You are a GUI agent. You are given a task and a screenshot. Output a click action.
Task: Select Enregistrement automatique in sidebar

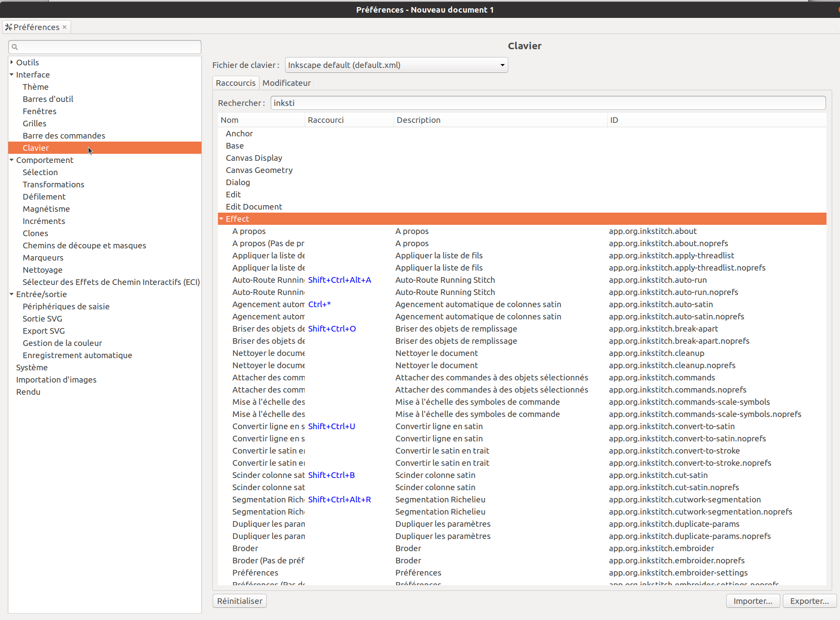point(78,355)
